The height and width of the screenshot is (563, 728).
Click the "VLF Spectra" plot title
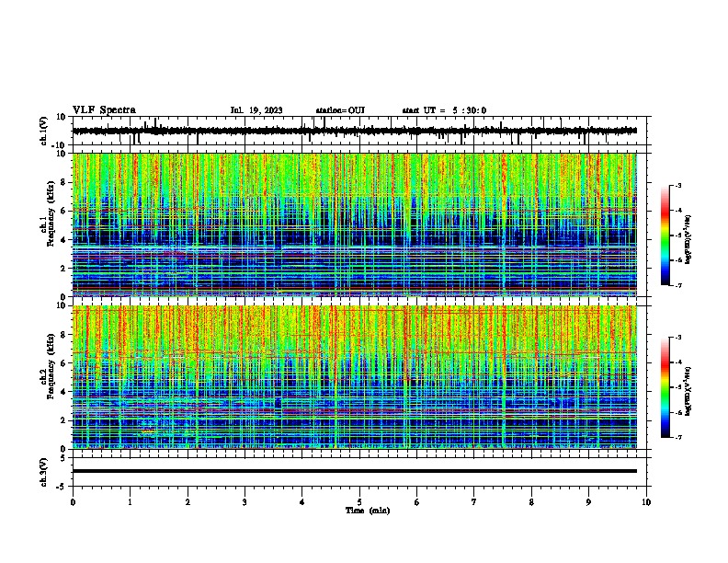click(104, 110)
